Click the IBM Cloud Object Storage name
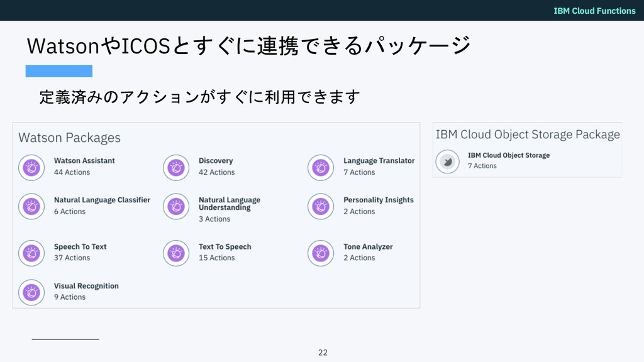Viewport: 644px width, 362px height. point(508,155)
